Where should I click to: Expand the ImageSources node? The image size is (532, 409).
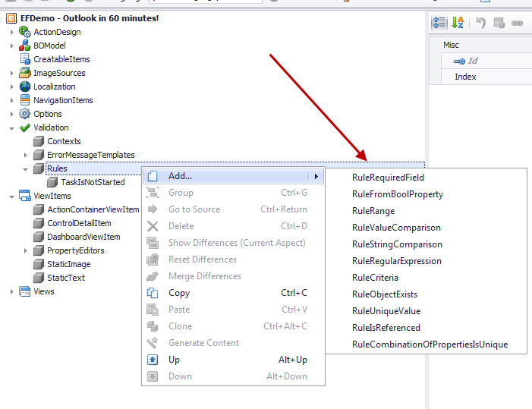click(x=12, y=73)
